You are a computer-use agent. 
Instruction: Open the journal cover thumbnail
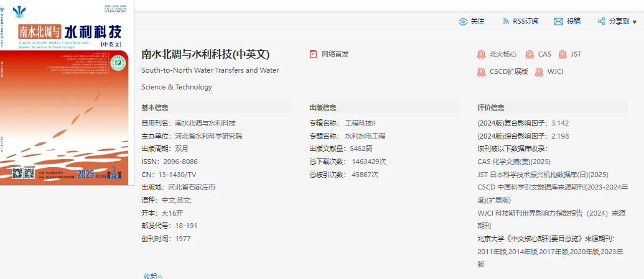pos(67,93)
